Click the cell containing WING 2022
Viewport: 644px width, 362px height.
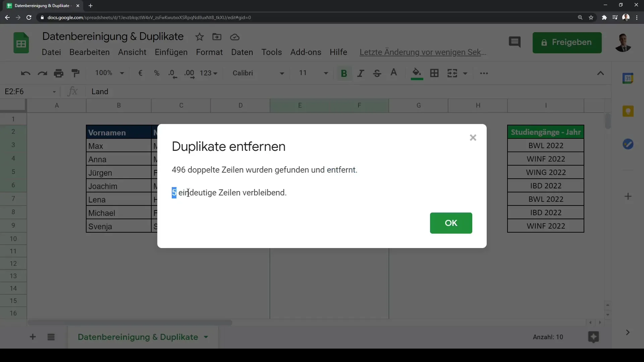pyautogui.click(x=546, y=172)
